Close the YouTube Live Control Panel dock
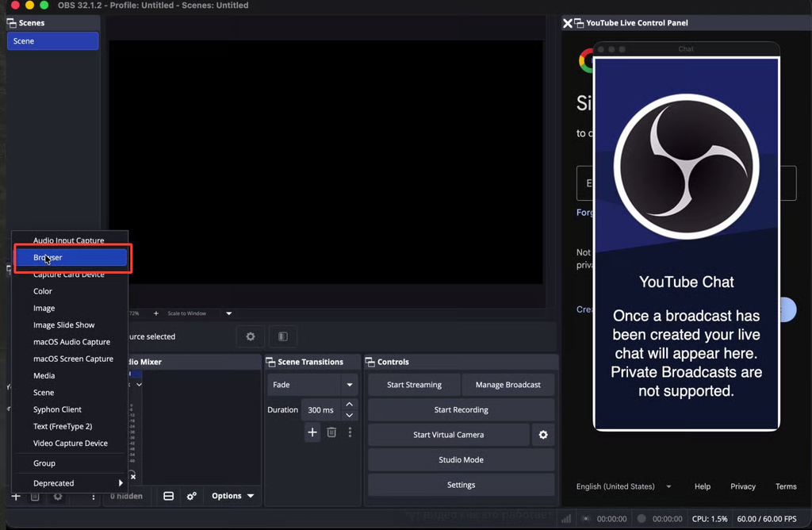 [568, 23]
